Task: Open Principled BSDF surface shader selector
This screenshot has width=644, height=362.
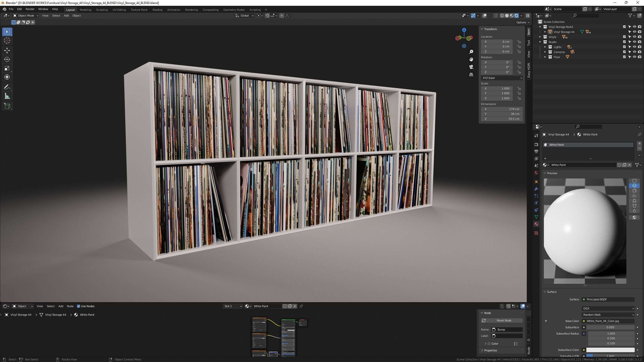Action: 608,299
